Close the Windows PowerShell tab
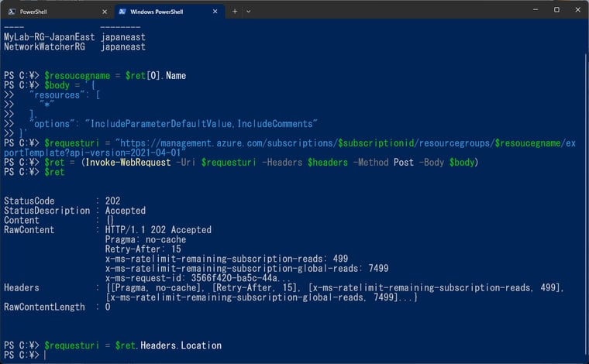 tap(215, 12)
